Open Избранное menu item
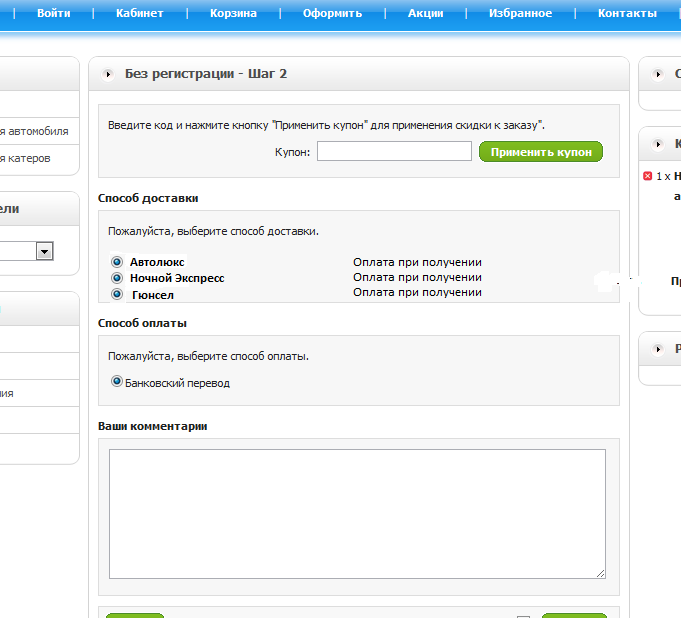Viewport: 681px width, 618px height. click(x=520, y=13)
